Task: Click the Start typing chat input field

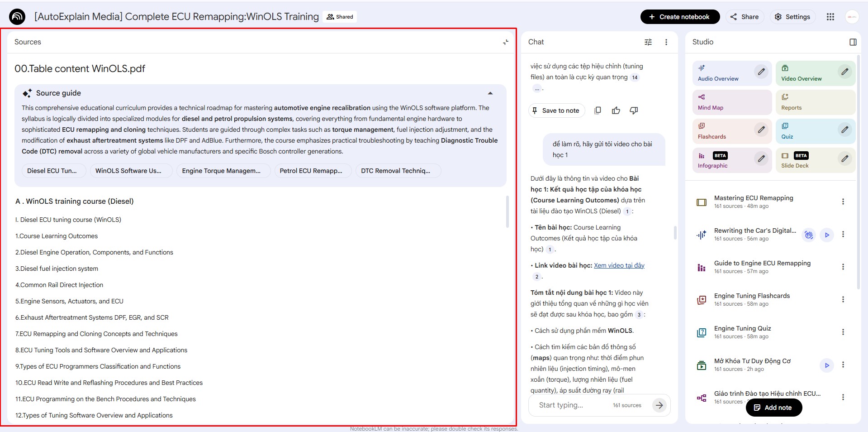Action: 572,405
